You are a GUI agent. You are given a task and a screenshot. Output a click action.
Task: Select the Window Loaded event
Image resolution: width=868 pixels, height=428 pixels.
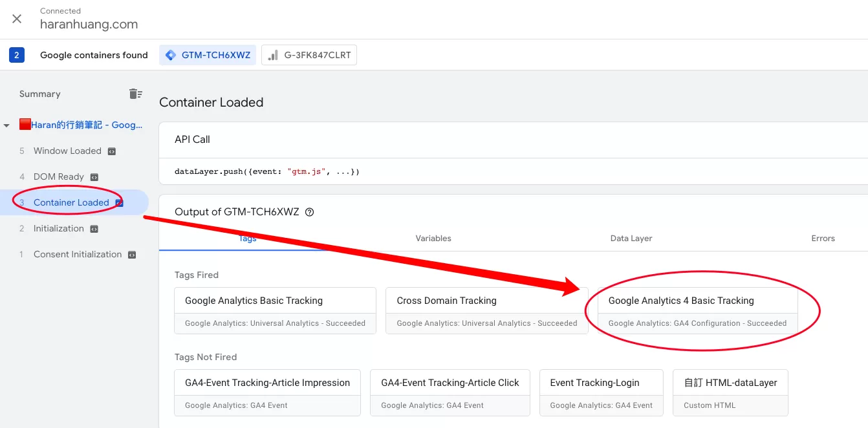pyautogui.click(x=67, y=151)
